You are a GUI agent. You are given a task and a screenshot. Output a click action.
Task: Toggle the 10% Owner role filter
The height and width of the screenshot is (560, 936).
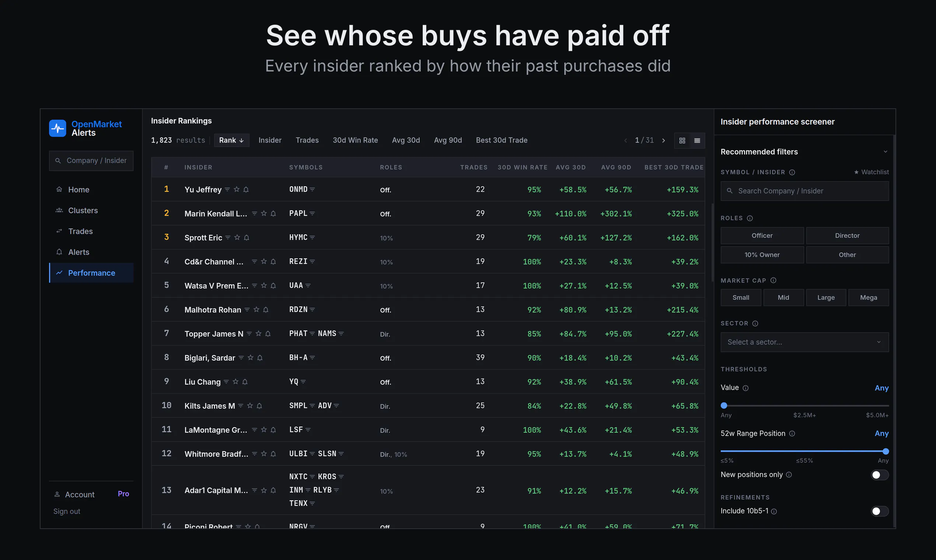click(762, 255)
